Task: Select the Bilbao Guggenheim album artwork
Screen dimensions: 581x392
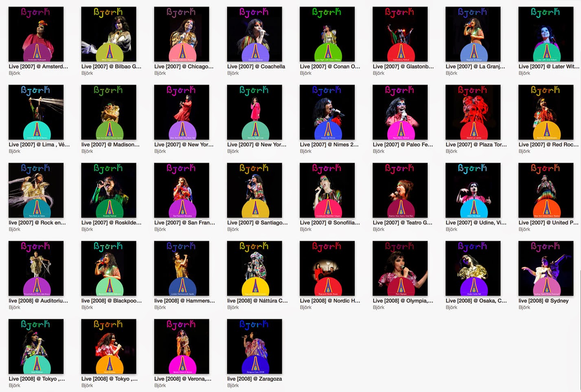Action: pyautogui.click(x=109, y=34)
